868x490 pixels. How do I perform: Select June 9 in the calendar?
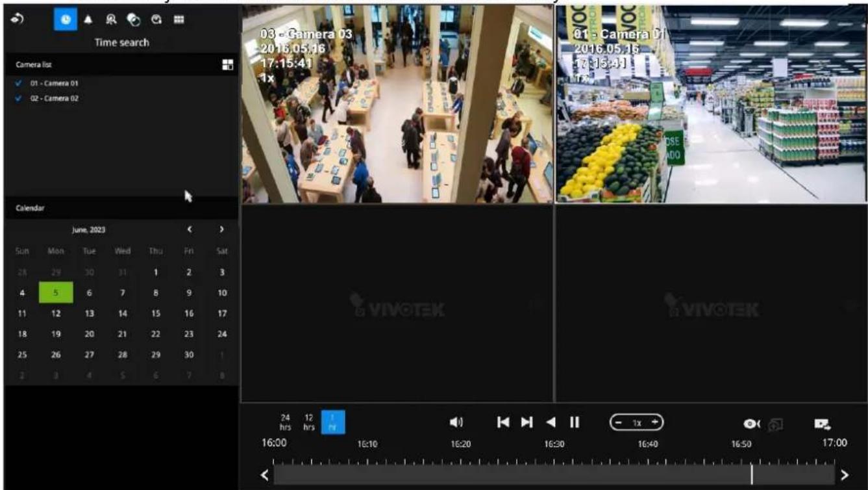[189, 292]
